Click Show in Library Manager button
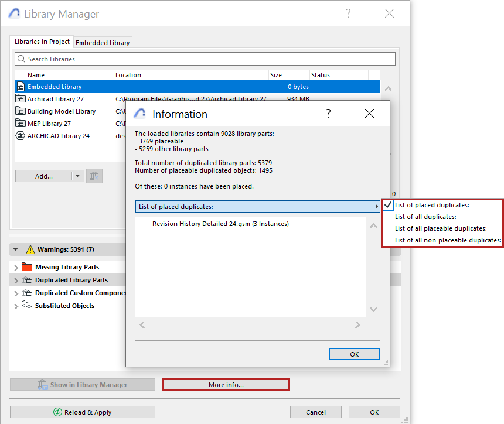The height and width of the screenshot is (424, 504). (83, 385)
